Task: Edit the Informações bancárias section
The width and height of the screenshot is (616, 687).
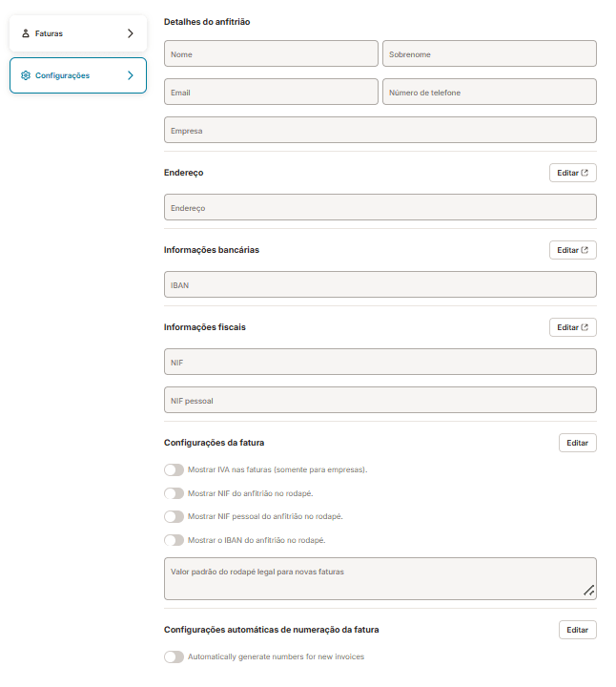Action: pyautogui.click(x=572, y=250)
